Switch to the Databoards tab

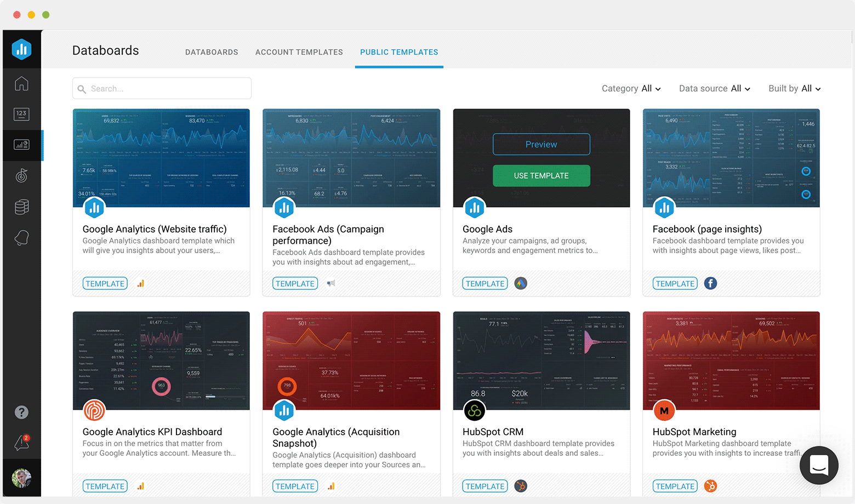(x=212, y=52)
